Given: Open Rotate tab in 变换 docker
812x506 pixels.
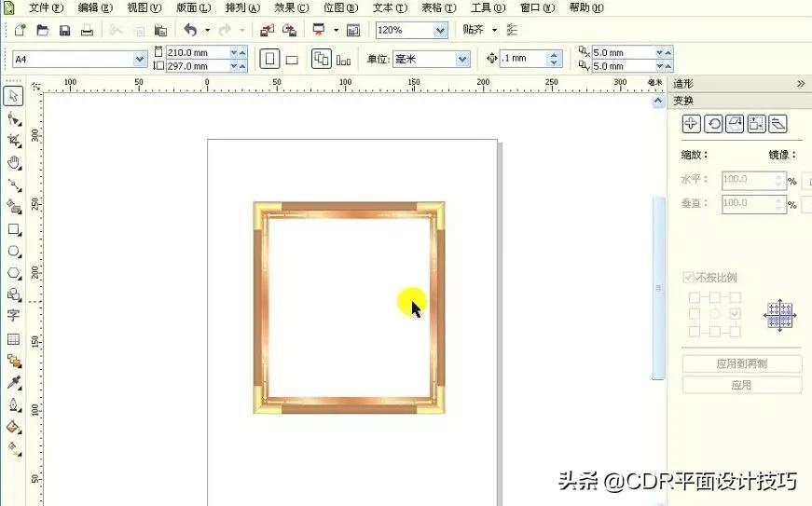Looking at the screenshot, I should click(713, 124).
